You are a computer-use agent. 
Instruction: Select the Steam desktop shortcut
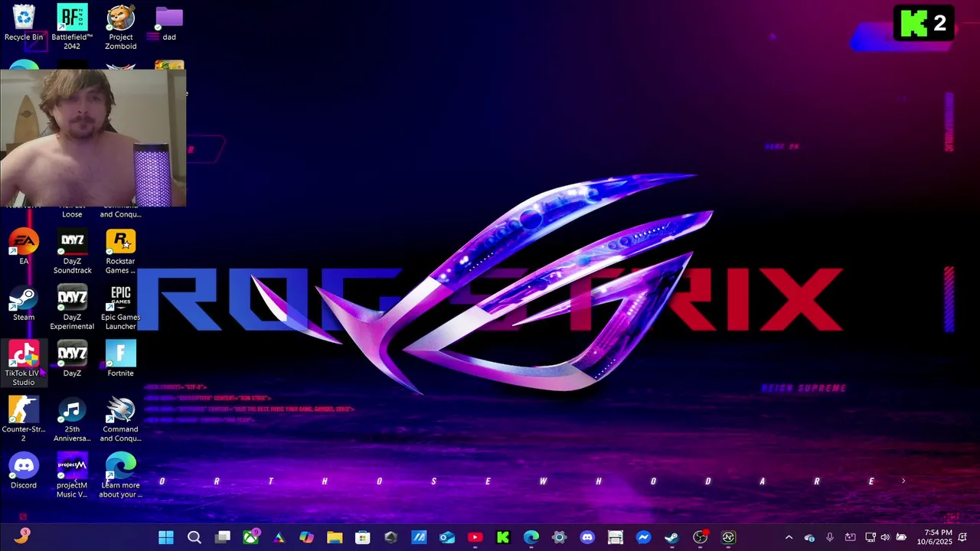24,303
